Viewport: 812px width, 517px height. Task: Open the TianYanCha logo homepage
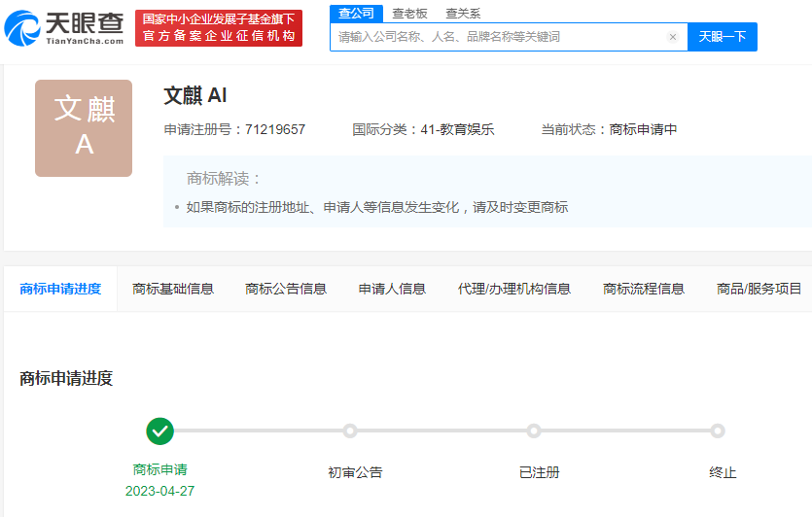point(64,28)
